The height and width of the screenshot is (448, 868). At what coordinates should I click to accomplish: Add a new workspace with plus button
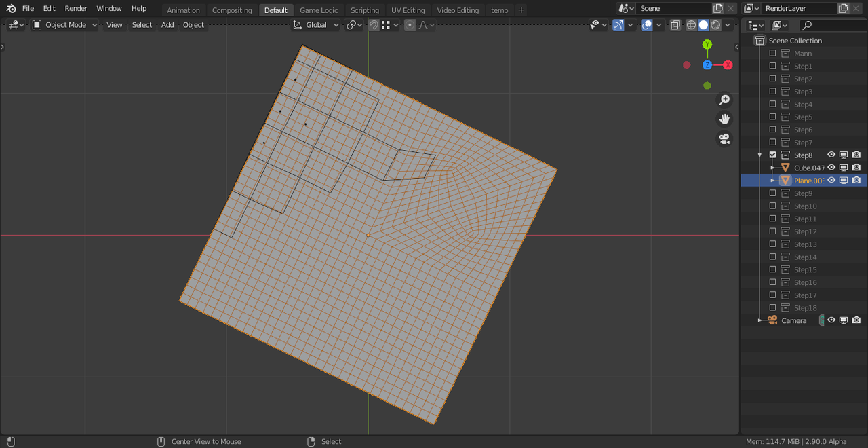[521, 10]
